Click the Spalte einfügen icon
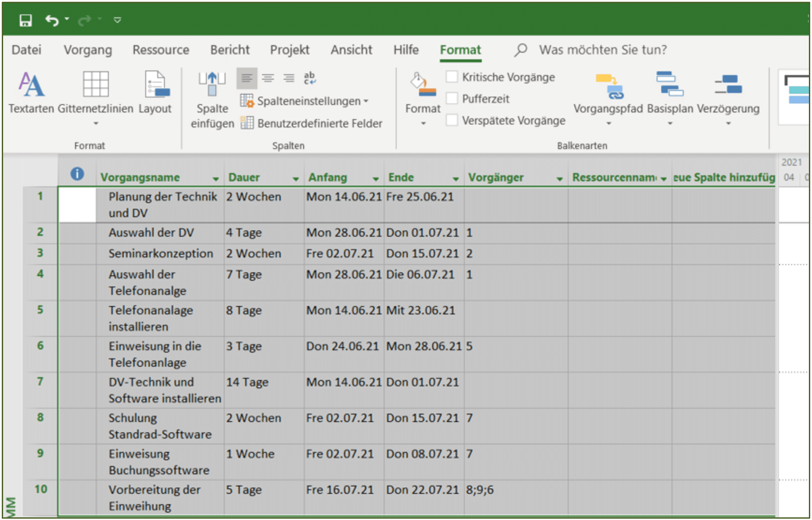The width and height of the screenshot is (812, 520). click(212, 84)
